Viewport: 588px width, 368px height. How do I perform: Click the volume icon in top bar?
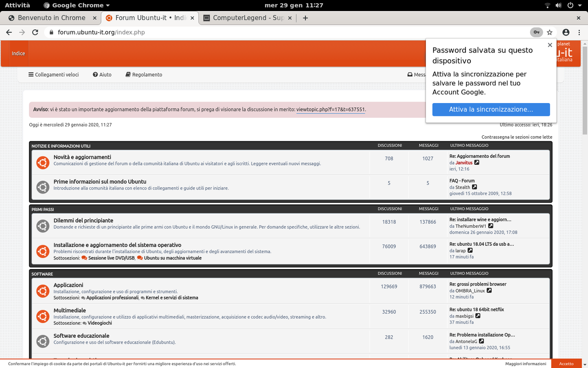tap(559, 6)
